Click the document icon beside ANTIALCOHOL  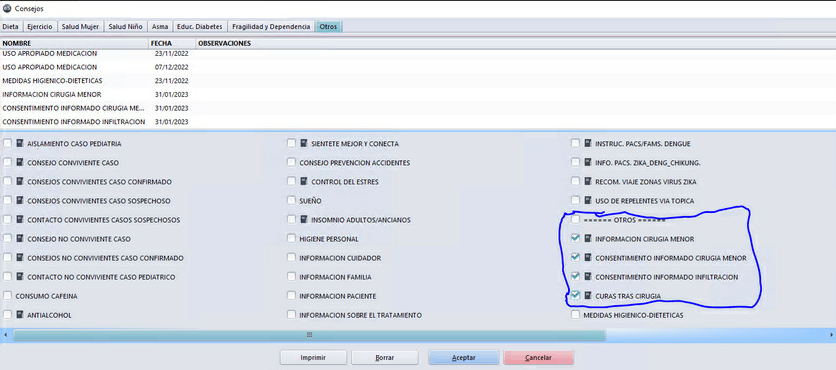click(20, 315)
